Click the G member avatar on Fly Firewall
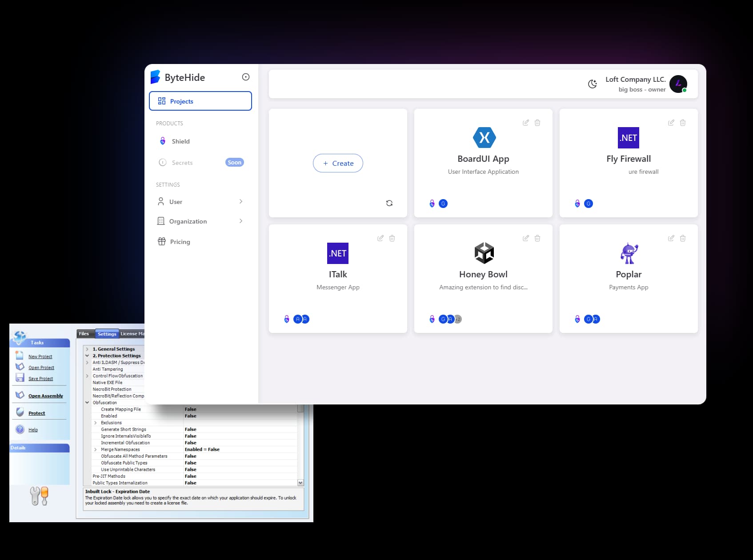Viewport: 753px width, 560px height. pyautogui.click(x=589, y=204)
